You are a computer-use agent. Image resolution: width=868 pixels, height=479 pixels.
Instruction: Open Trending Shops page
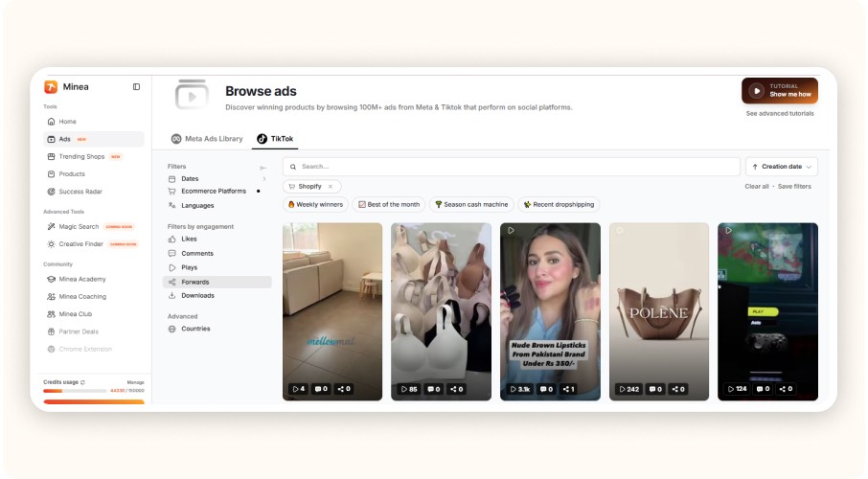[x=93, y=157]
